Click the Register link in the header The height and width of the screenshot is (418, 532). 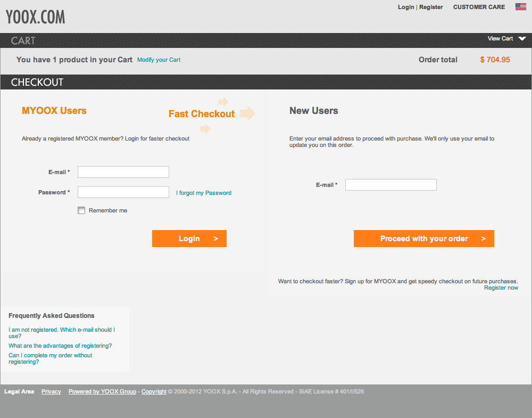[431, 7]
